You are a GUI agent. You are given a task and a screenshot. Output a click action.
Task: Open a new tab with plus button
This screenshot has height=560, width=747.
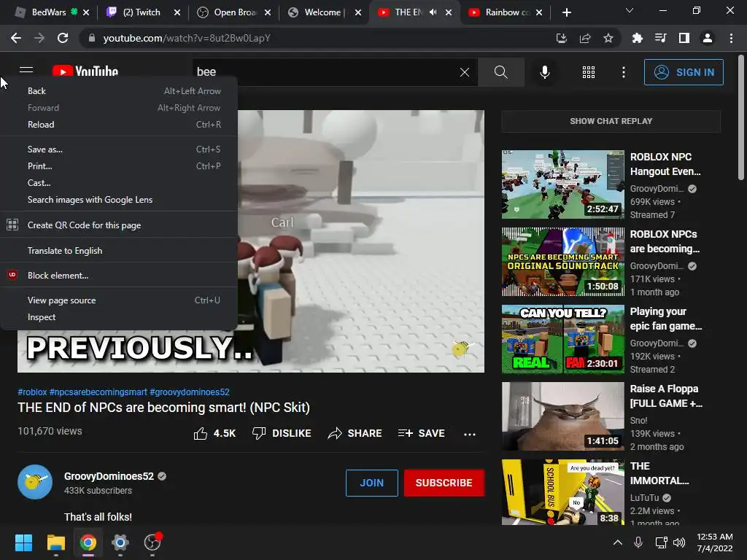[566, 12]
